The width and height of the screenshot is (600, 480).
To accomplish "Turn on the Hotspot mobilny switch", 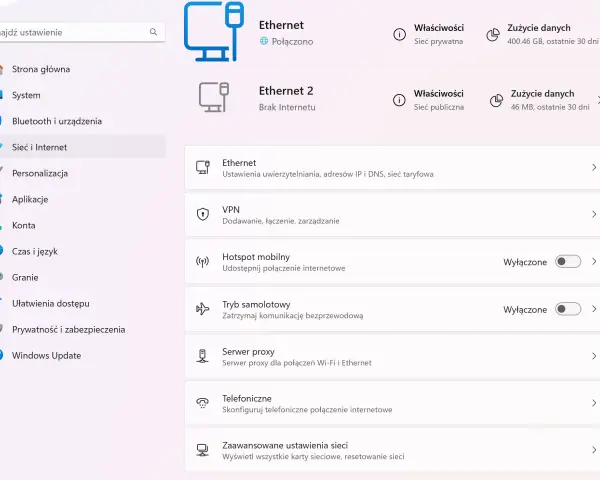I will pos(568,262).
